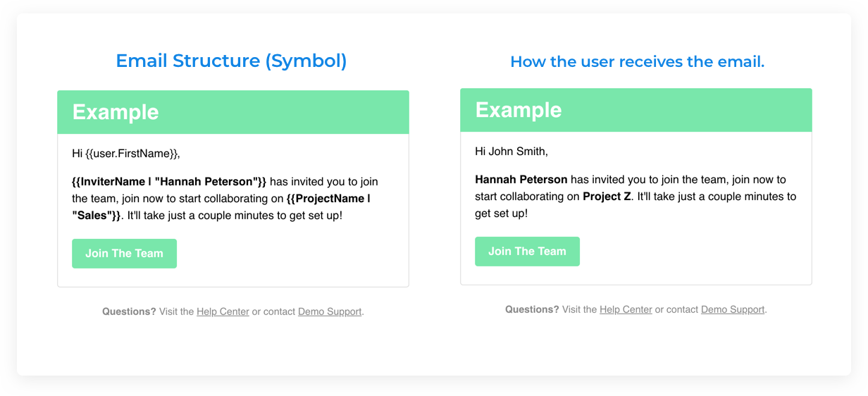Click Questions? text below left email
Screen dimensions: 868x396
pyautogui.click(x=129, y=311)
